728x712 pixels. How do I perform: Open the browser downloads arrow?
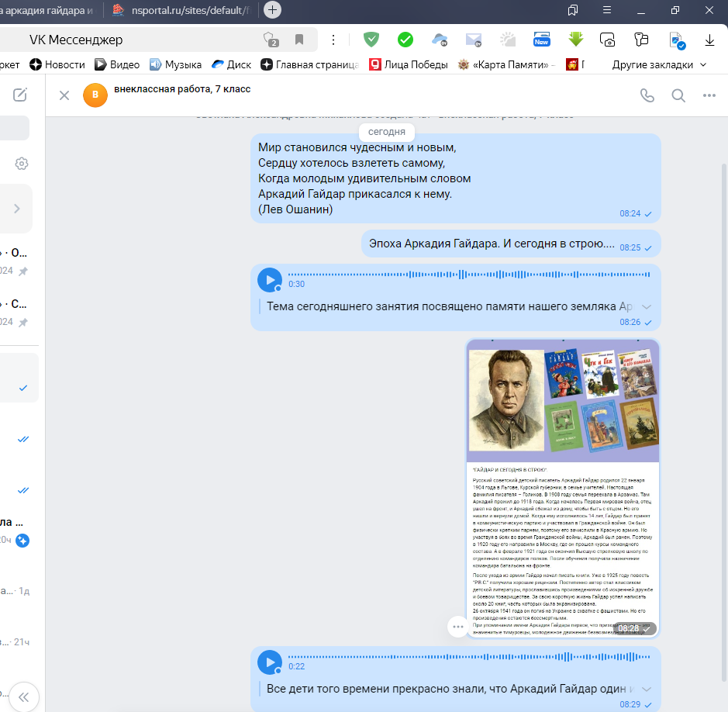[709, 40]
